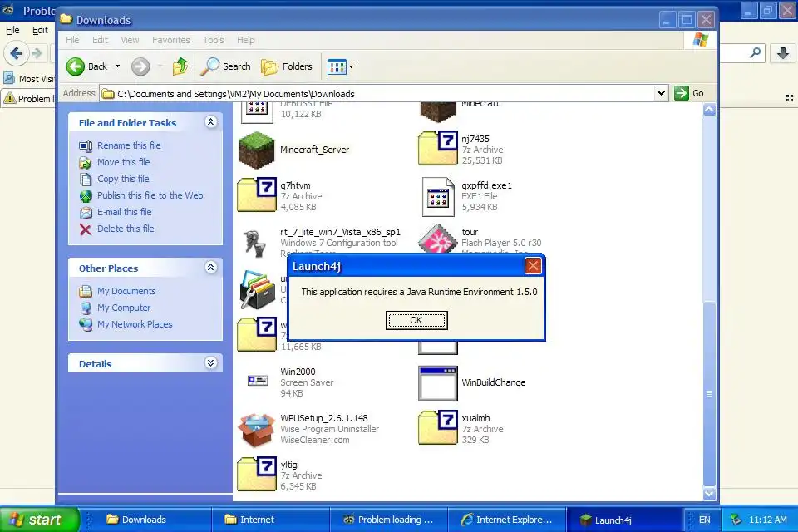This screenshot has width=798, height=532.
Task: Select the 11,665 KB archive icon
Action: [257, 334]
